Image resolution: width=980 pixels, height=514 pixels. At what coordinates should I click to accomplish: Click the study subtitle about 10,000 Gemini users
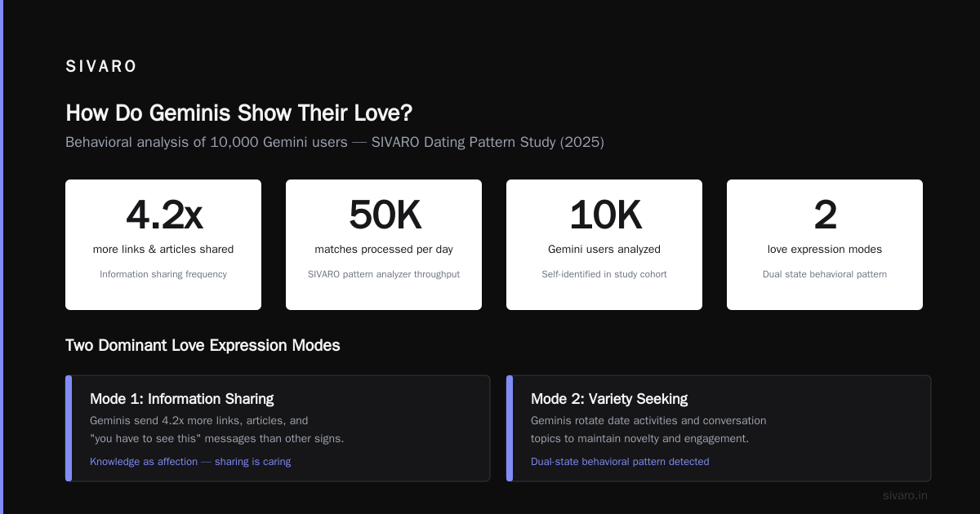(x=335, y=142)
